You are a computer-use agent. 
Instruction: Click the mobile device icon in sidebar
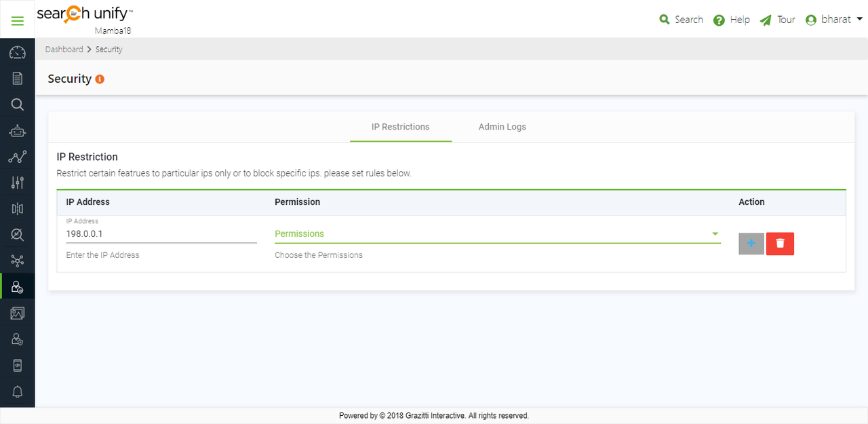coord(18,366)
